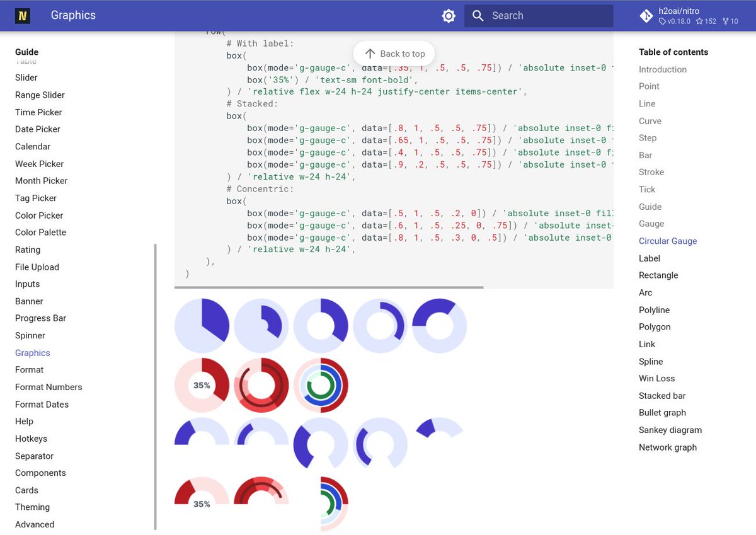The height and width of the screenshot is (535, 756).
Task: Jump to Guide section in contents
Action: click(650, 207)
